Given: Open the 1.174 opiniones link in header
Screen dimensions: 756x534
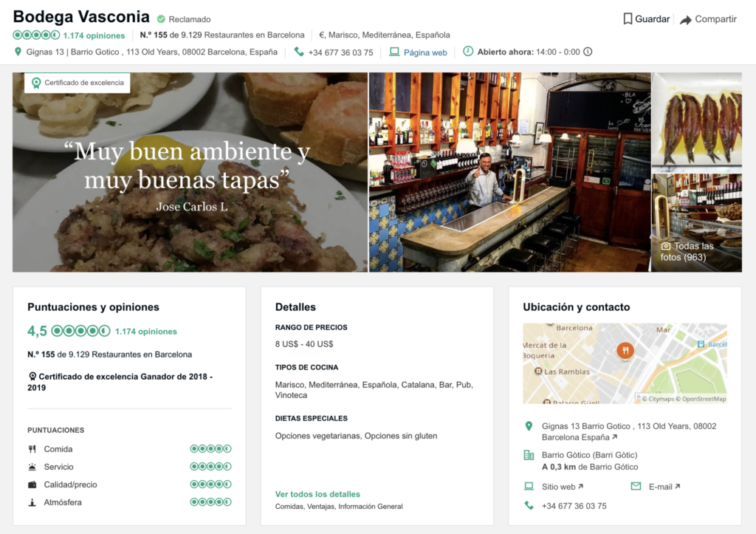Looking at the screenshot, I should [94, 35].
